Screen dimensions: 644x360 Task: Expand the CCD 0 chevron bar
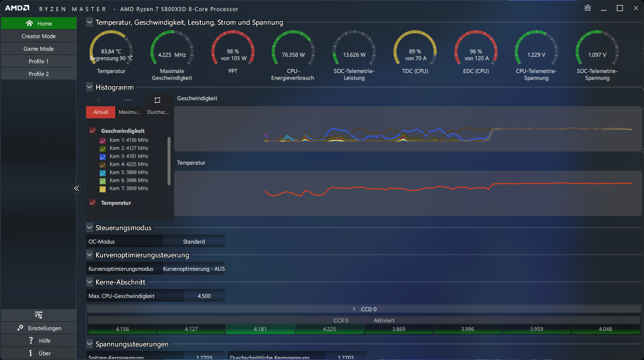(364, 309)
